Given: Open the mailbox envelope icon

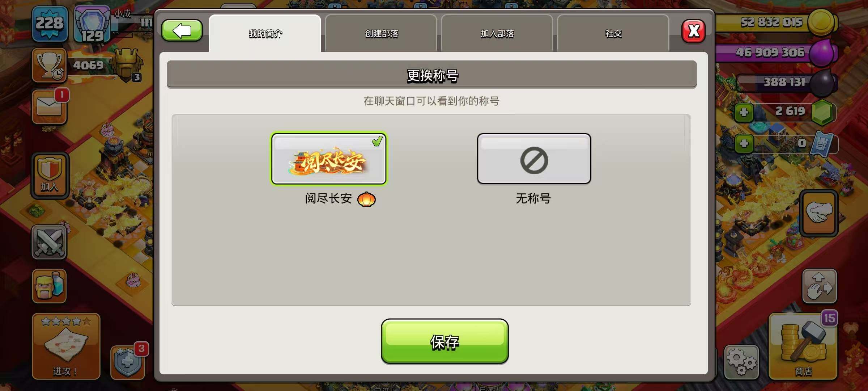Looking at the screenshot, I should tap(50, 107).
